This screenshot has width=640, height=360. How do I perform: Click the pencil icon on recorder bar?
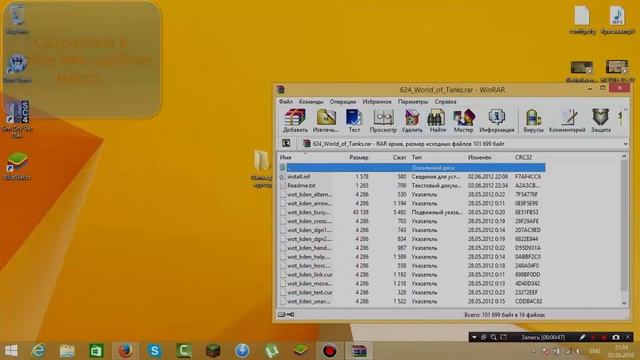pyautogui.click(x=582, y=337)
